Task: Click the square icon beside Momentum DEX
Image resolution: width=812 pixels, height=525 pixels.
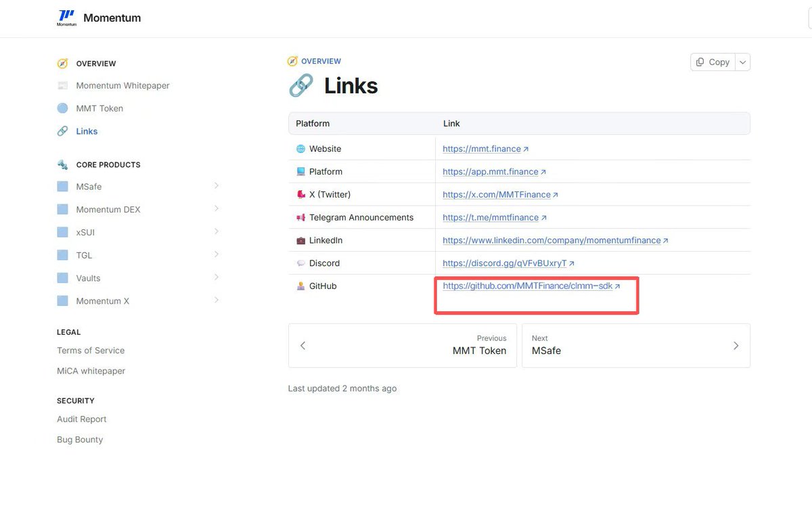Action: click(x=62, y=210)
